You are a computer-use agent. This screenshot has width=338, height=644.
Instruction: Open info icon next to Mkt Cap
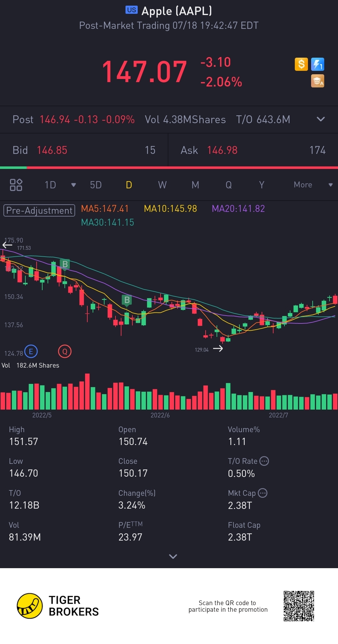(263, 493)
